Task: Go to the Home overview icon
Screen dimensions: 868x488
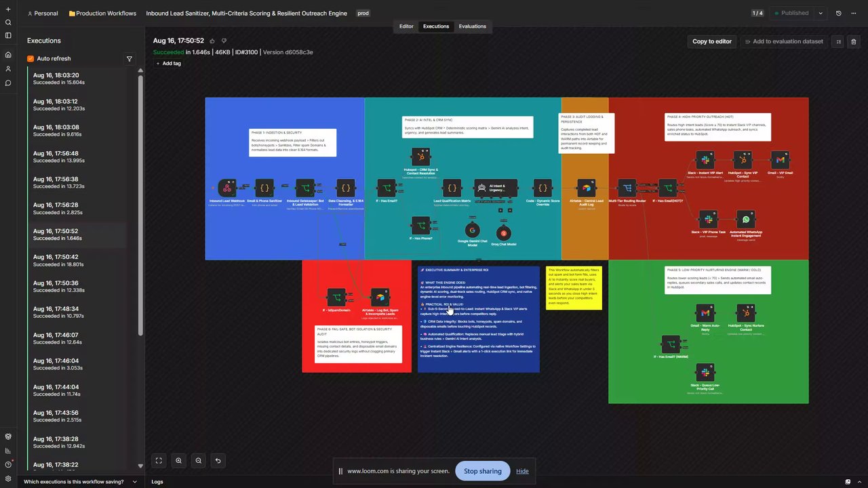Action: point(8,55)
